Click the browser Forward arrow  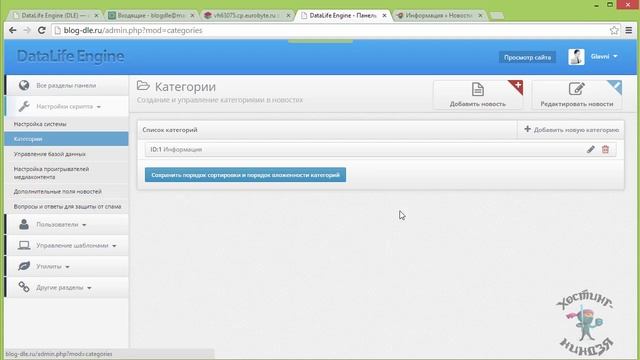click(27, 30)
